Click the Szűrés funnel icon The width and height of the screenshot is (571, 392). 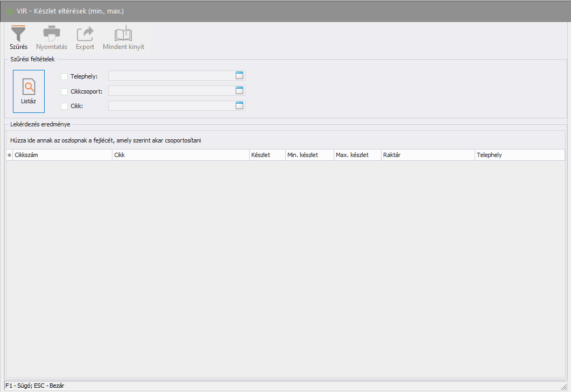[18, 33]
